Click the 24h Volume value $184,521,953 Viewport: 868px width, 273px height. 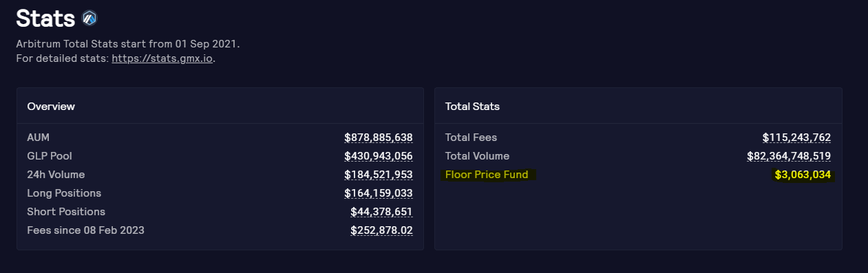pos(379,175)
